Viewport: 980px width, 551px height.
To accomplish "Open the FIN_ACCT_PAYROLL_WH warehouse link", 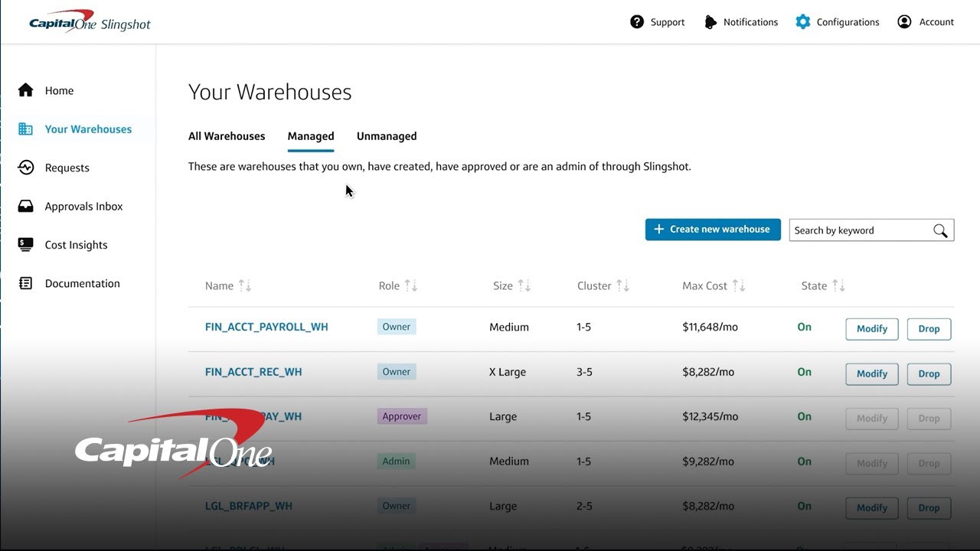I will click(266, 327).
